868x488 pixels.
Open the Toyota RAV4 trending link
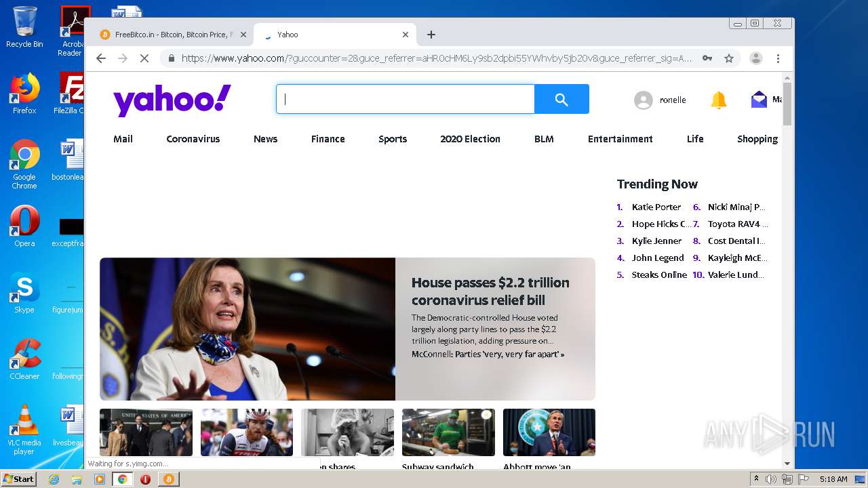[x=738, y=224]
